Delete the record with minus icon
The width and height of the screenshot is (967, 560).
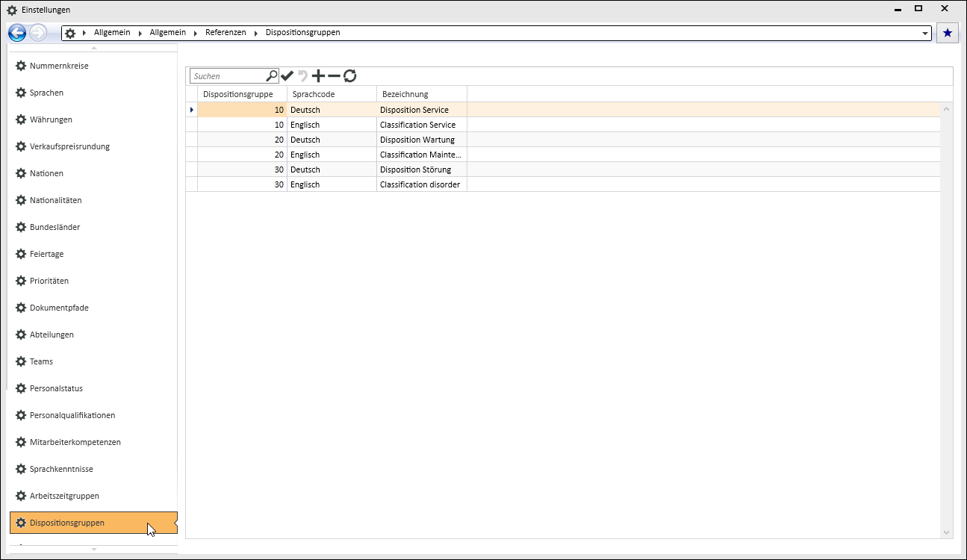pos(334,75)
